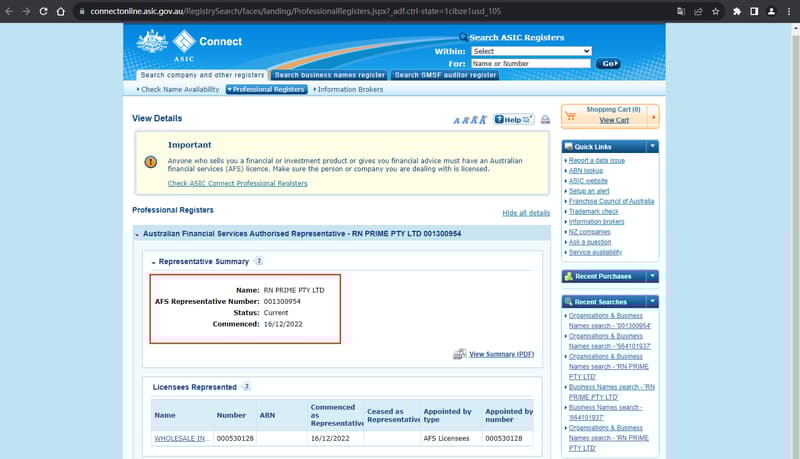This screenshot has height=459, width=800.
Task: Click the Recent Purchases panel icon
Action: [568, 276]
